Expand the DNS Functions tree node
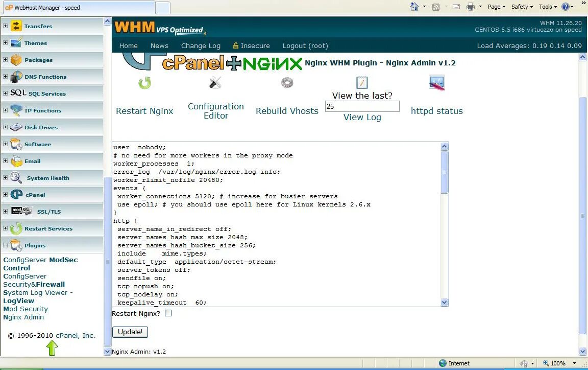Screen dimensions: 588x370 coord(5,76)
